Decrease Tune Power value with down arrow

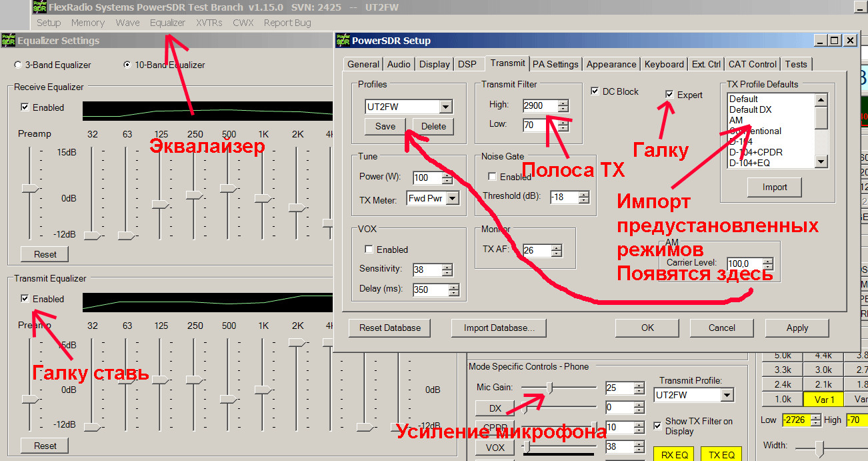(447, 181)
